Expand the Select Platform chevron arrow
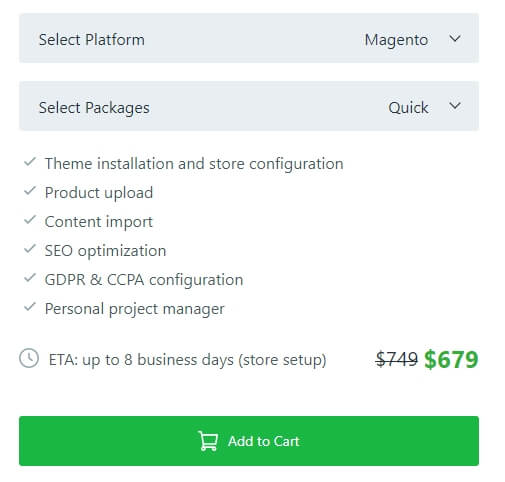505x482 pixels. click(x=455, y=39)
